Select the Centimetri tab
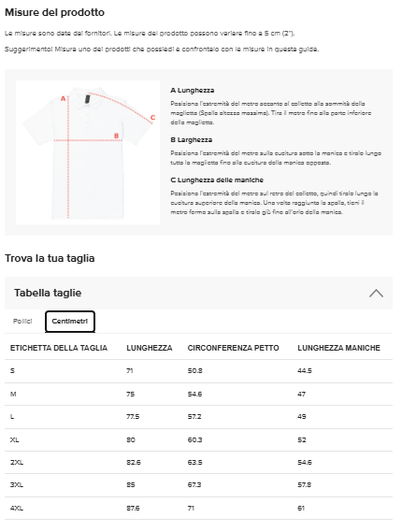402x532 pixels. click(70, 322)
